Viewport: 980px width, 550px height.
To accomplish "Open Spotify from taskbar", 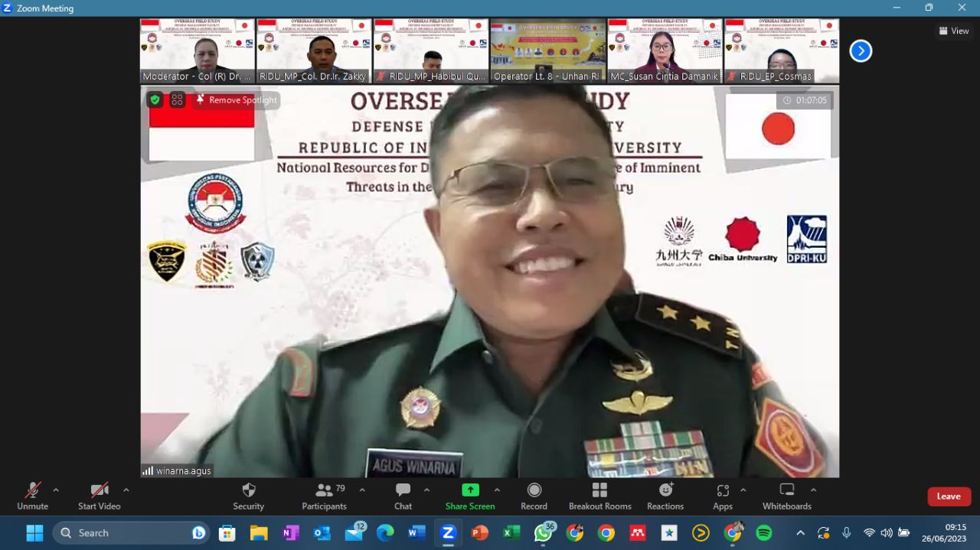I will (764, 532).
